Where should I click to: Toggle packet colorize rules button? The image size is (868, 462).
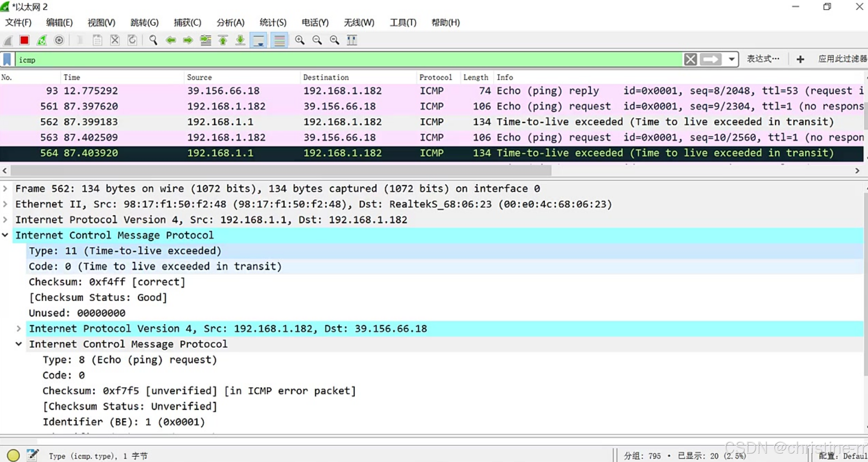click(279, 40)
